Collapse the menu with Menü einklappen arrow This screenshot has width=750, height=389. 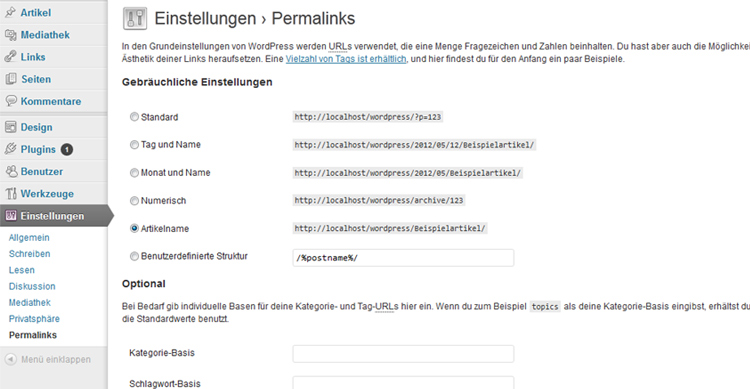coord(11,359)
